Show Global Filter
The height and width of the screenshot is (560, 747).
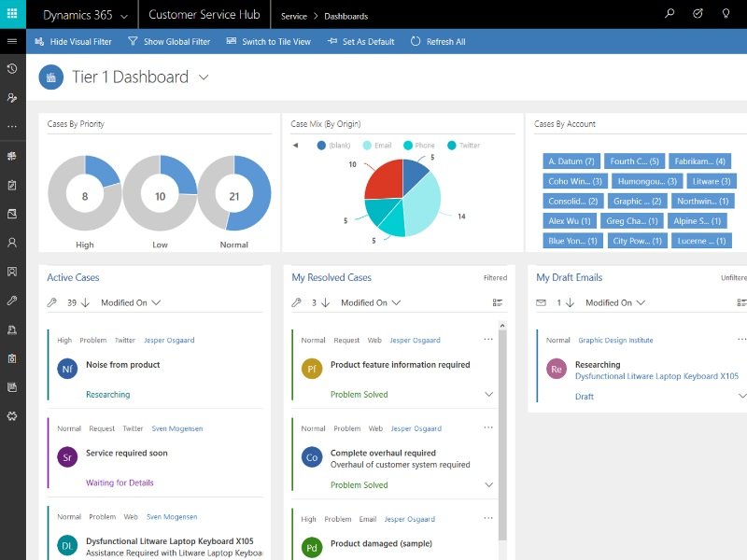tap(169, 41)
